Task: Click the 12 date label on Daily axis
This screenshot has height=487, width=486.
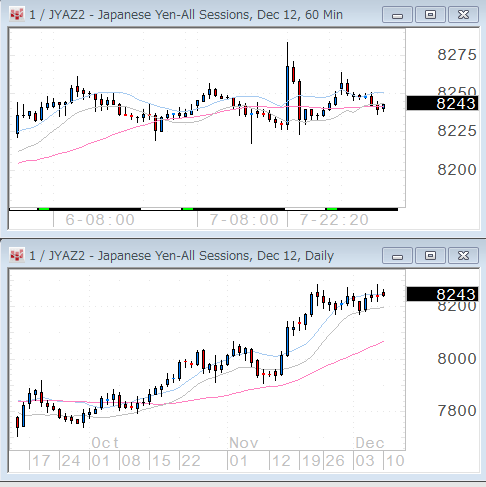Action: click(x=281, y=461)
